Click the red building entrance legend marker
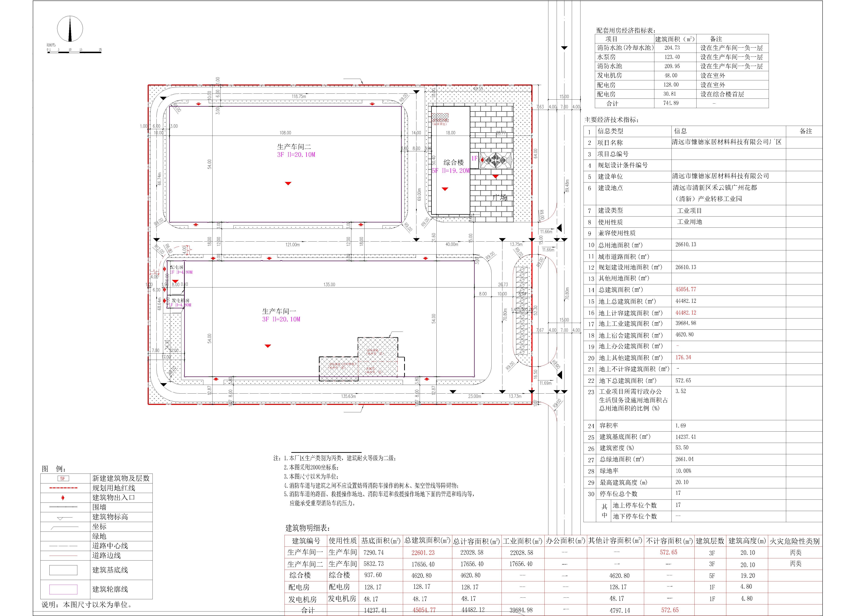855x616 pixels. [63, 498]
